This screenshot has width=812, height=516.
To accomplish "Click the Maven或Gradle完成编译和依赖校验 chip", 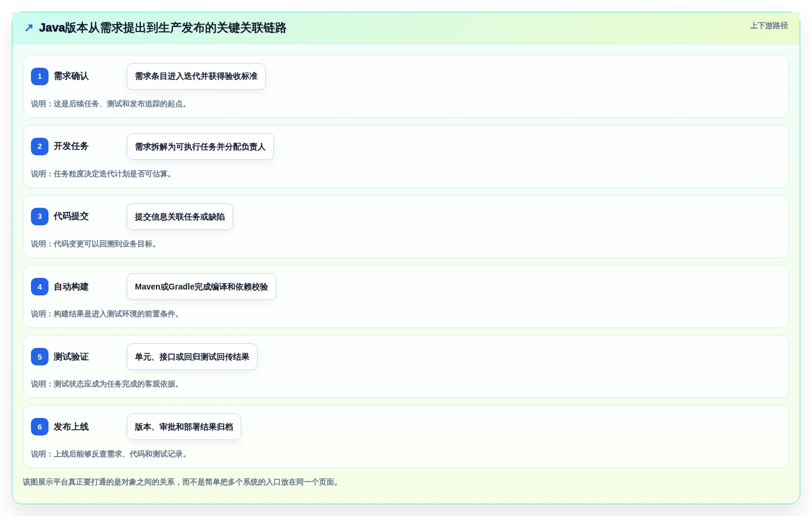I will [202, 287].
